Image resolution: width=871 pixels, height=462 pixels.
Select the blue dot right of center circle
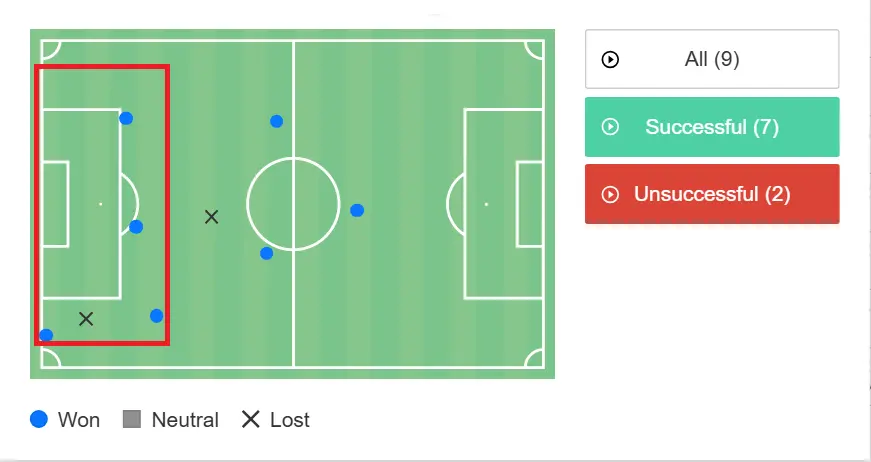point(357,210)
